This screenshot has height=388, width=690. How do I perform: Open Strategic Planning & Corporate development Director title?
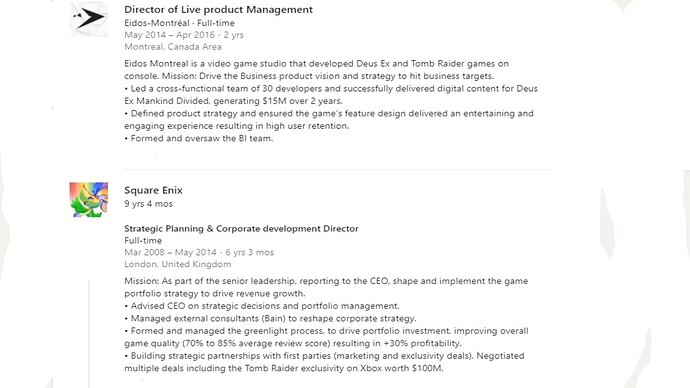(x=241, y=228)
